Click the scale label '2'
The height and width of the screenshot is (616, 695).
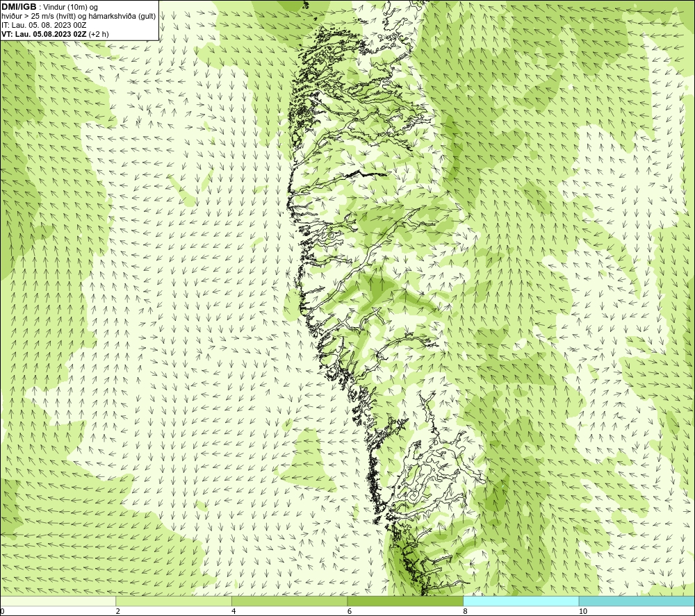[x=118, y=611]
